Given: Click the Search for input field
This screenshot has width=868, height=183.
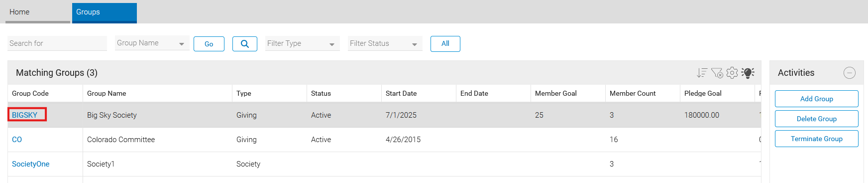Looking at the screenshot, I should point(57,43).
